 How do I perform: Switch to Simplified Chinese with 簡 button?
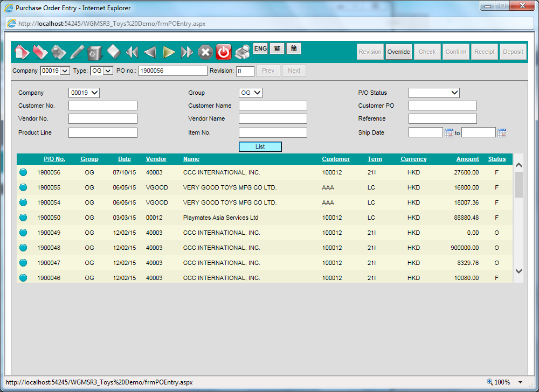coord(294,49)
